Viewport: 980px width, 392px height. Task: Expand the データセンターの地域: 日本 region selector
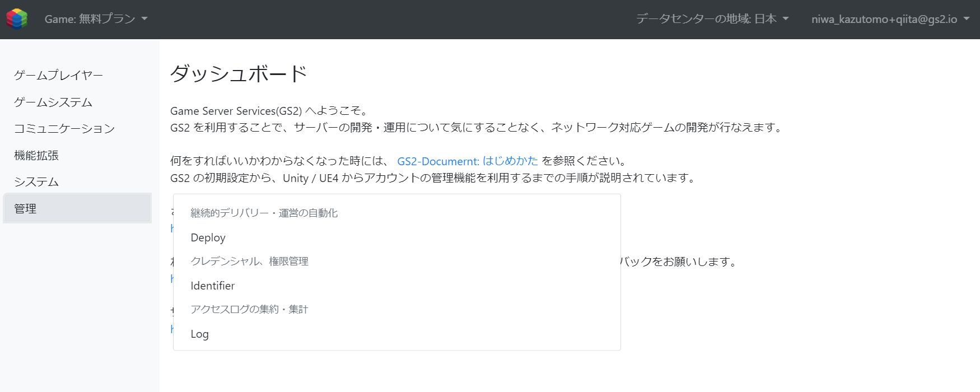712,19
